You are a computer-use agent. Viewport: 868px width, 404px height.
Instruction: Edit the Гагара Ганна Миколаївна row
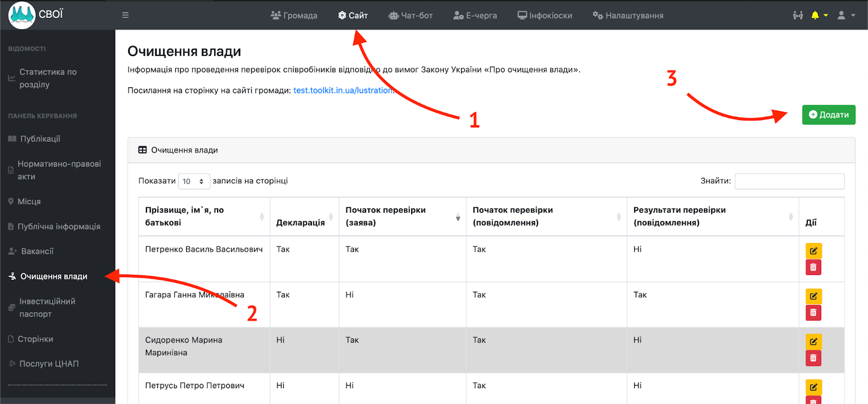point(813,296)
